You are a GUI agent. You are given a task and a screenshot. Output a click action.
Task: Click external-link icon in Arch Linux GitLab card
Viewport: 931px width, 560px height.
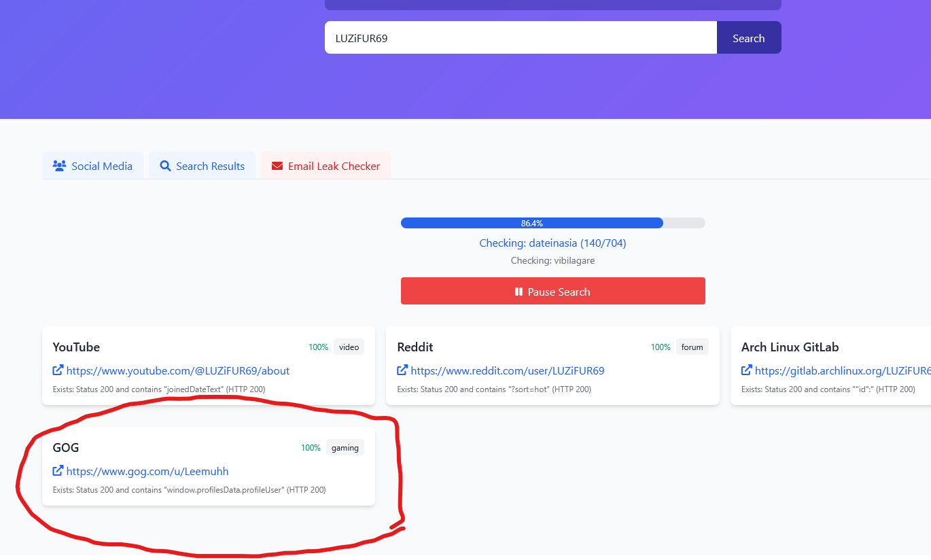point(747,370)
